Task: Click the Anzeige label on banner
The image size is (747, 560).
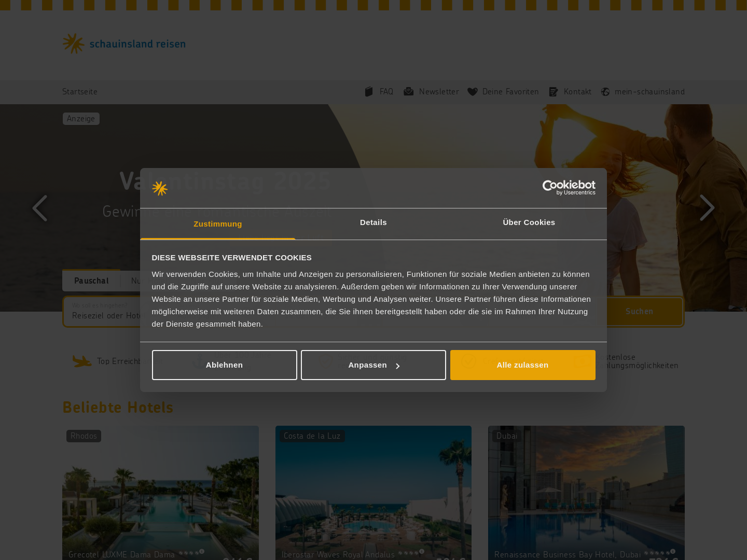Action: (81, 119)
